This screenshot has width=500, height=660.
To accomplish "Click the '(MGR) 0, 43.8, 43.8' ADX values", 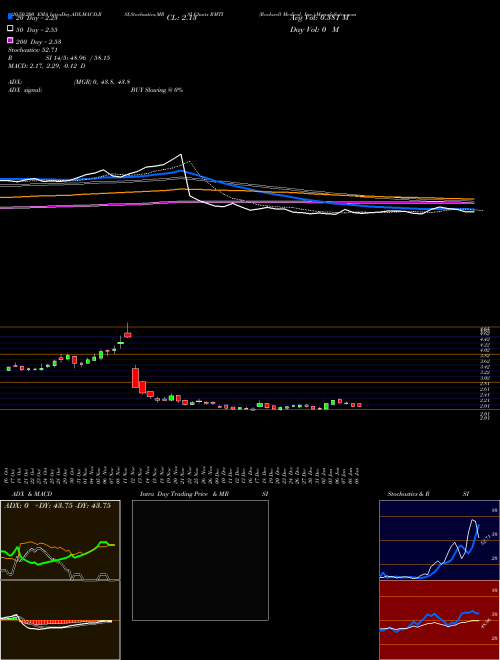I will (x=102, y=82).
